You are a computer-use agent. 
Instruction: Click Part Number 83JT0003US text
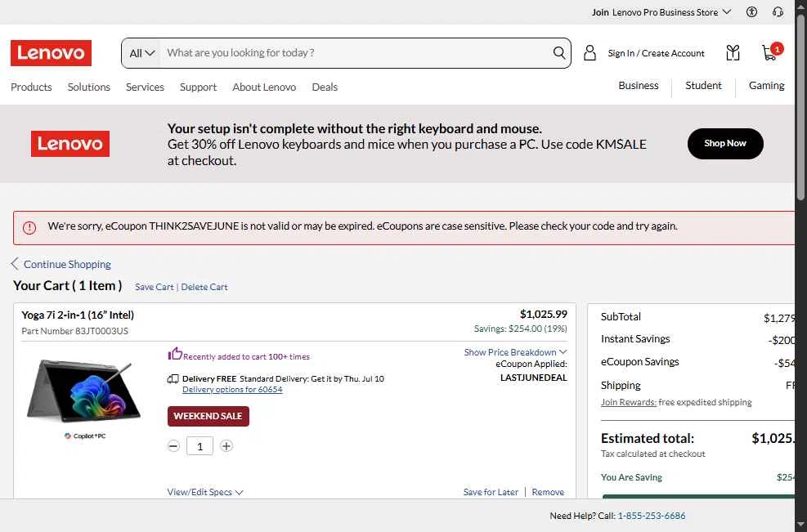point(75,331)
